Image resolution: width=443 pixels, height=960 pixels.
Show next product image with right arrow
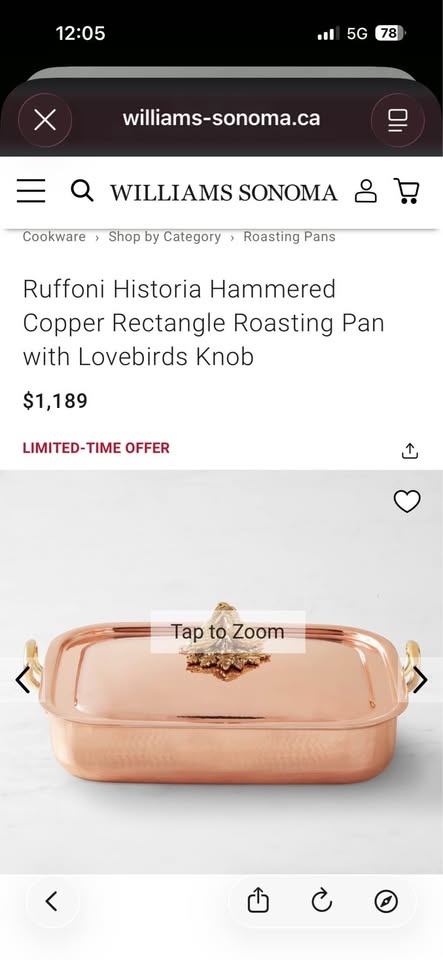tap(420, 680)
